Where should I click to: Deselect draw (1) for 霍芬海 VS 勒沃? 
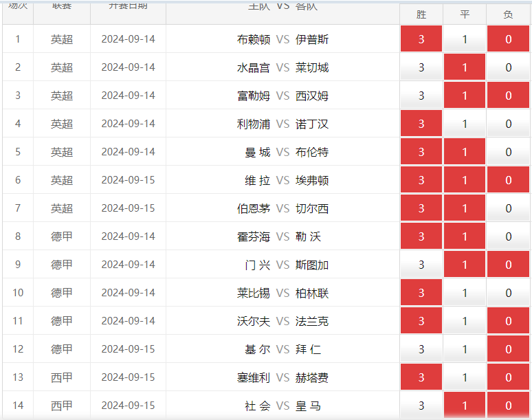pos(465,236)
